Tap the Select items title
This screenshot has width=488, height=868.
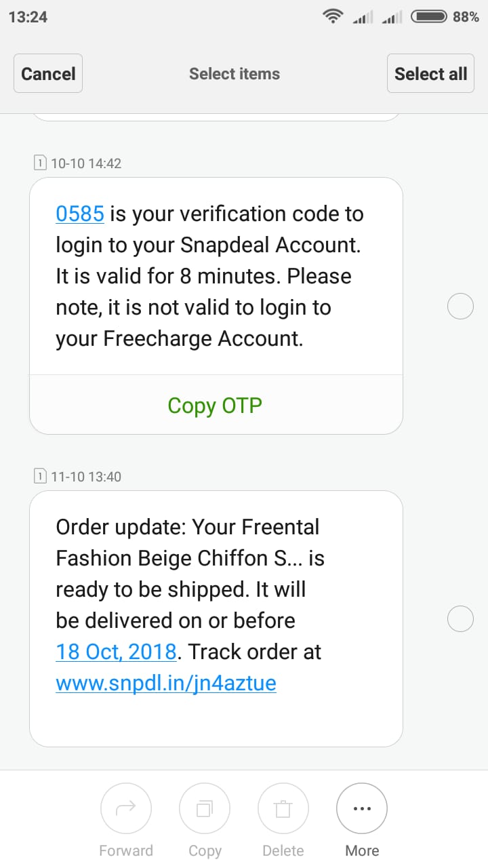[235, 74]
